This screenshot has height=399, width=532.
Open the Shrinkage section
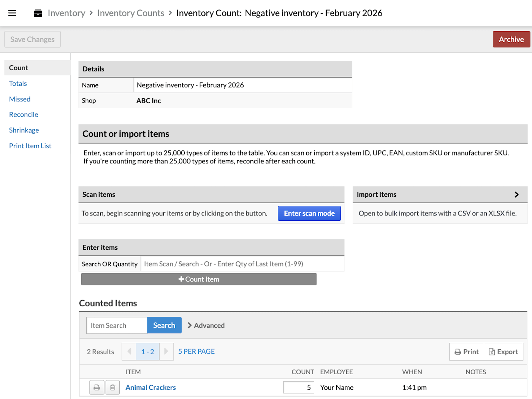tap(24, 130)
